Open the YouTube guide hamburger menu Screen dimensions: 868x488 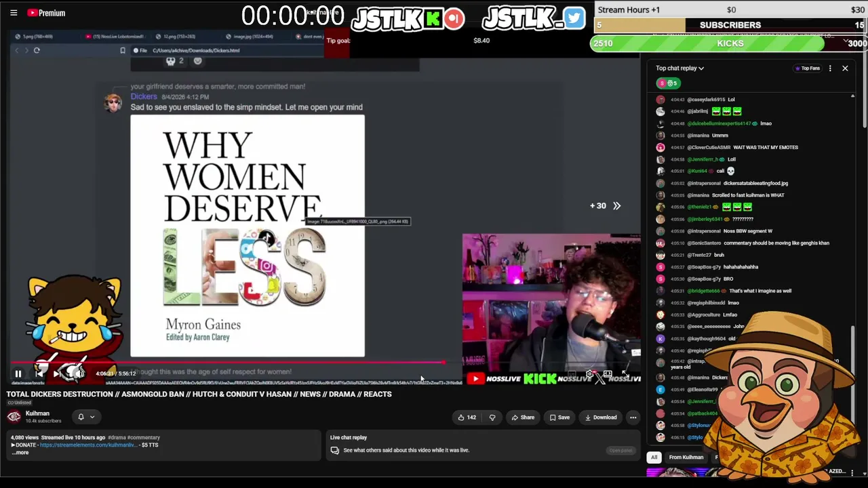[14, 13]
